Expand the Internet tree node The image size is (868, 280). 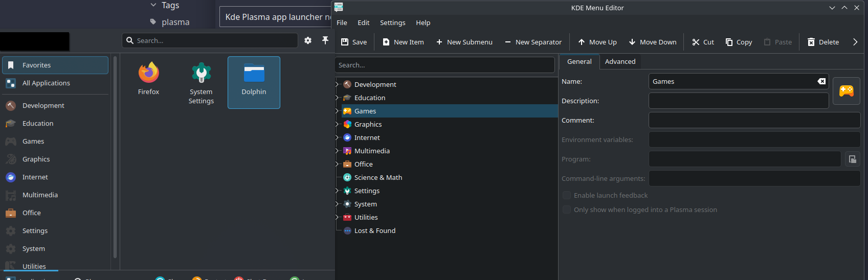tap(338, 137)
